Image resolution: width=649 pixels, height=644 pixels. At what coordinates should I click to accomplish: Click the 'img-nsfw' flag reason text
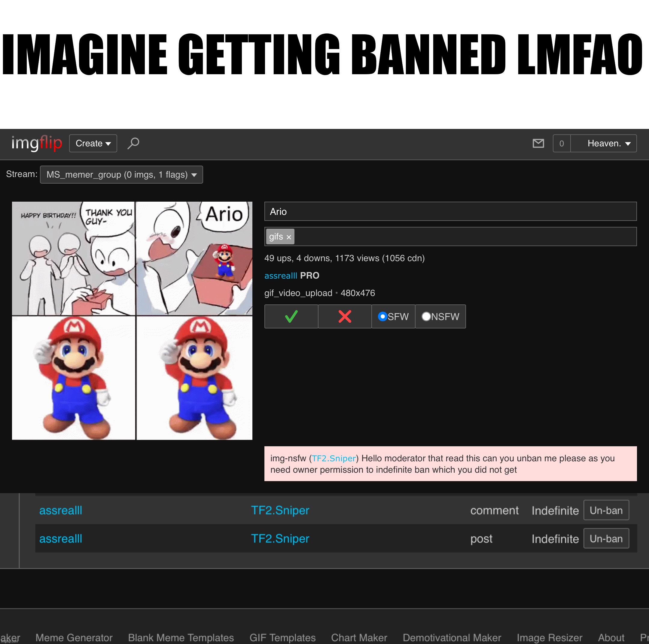(x=288, y=458)
